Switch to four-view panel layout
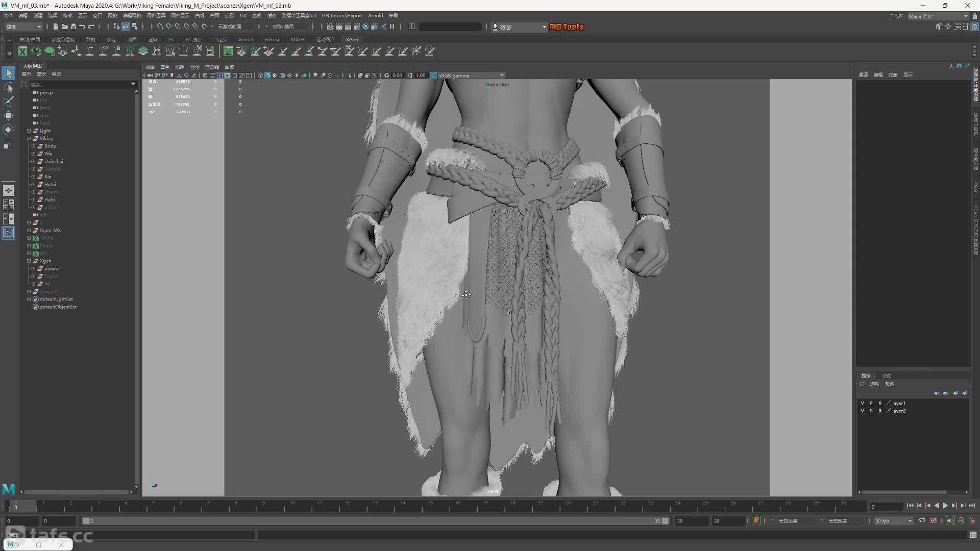Screen dimensions: 980x551 [x=9, y=205]
